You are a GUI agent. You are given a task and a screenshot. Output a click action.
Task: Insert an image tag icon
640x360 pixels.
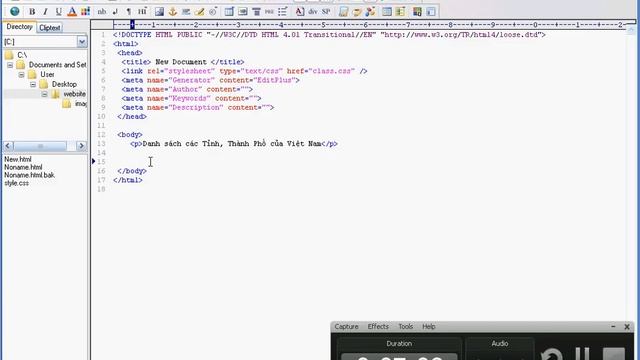tap(159, 12)
